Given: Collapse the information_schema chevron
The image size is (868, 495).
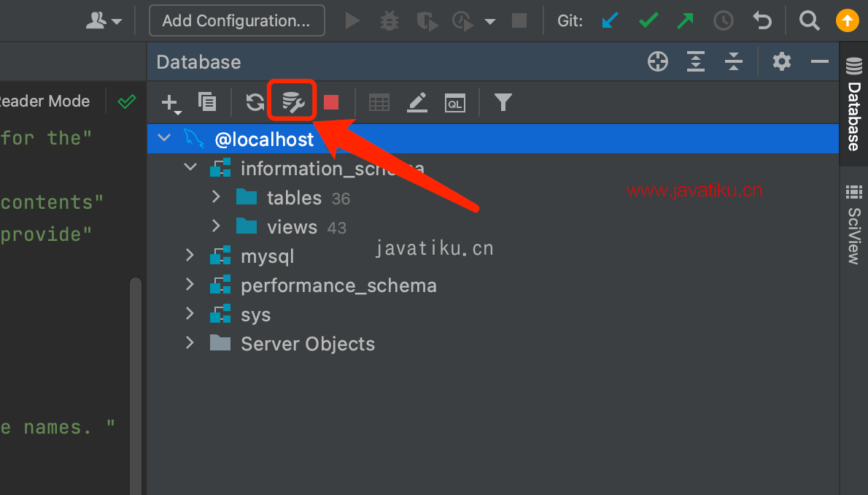Looking at the screenshot, I should click(x=190, y=167).
